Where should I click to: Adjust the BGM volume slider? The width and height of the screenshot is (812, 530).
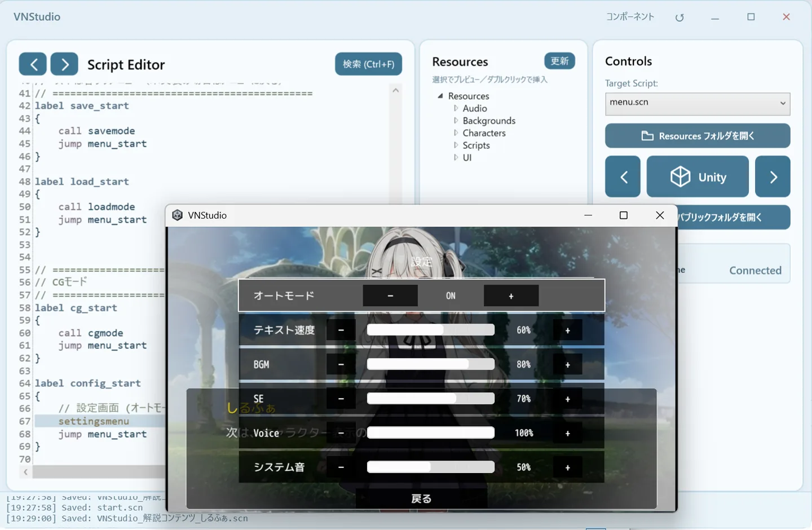[431, 364]
